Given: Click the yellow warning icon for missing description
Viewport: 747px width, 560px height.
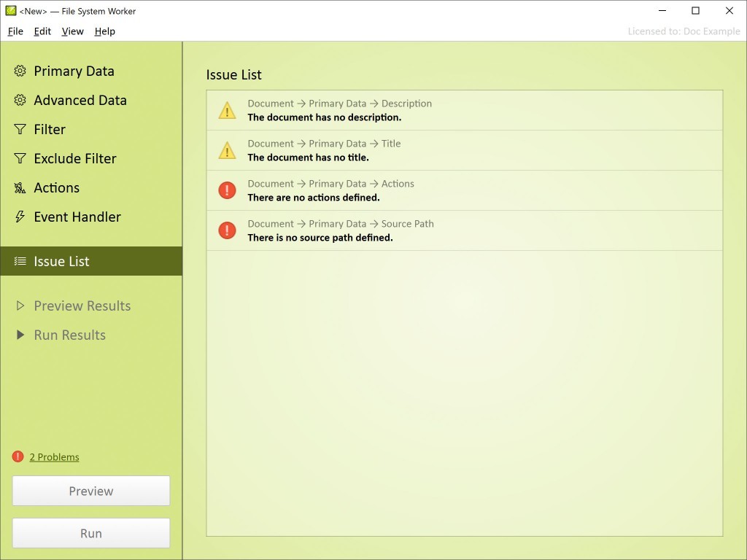Looking at the screenshot, I should [x=227, y=111].
